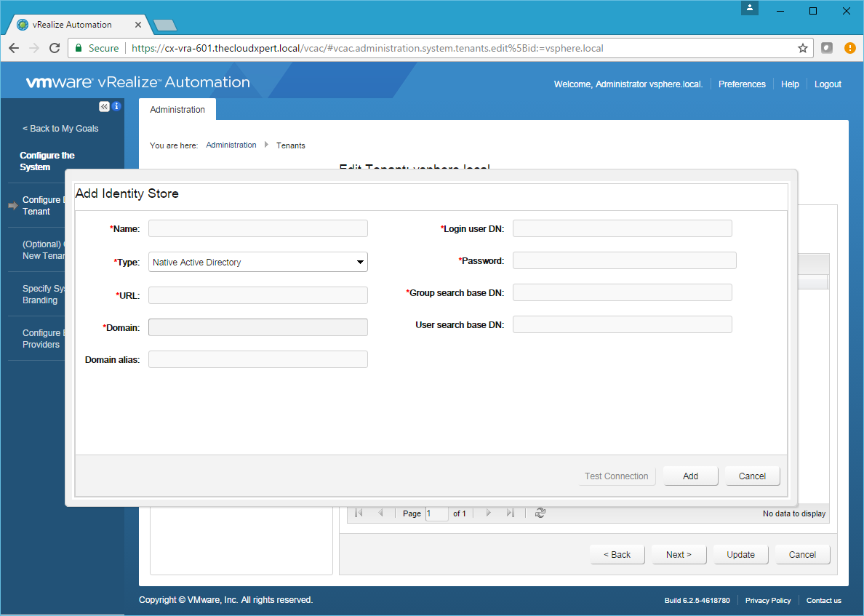
Task: Click the orange alert extension icon
Action: click(x=849, y=48)
